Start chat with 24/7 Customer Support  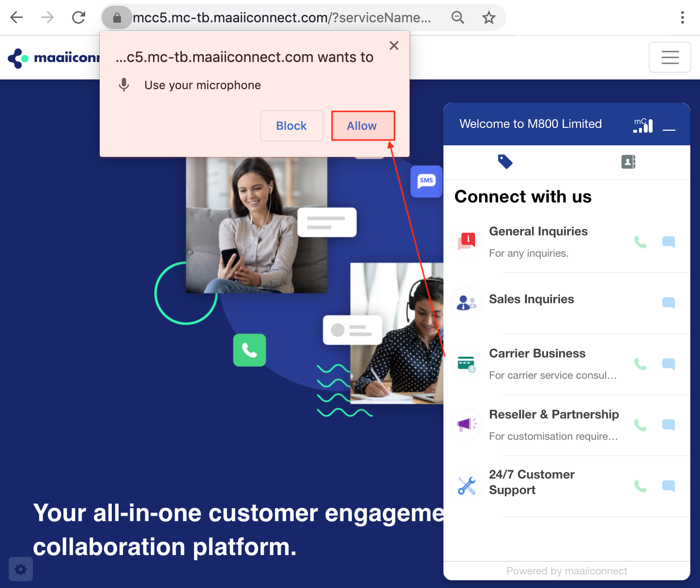pos(669,486)
